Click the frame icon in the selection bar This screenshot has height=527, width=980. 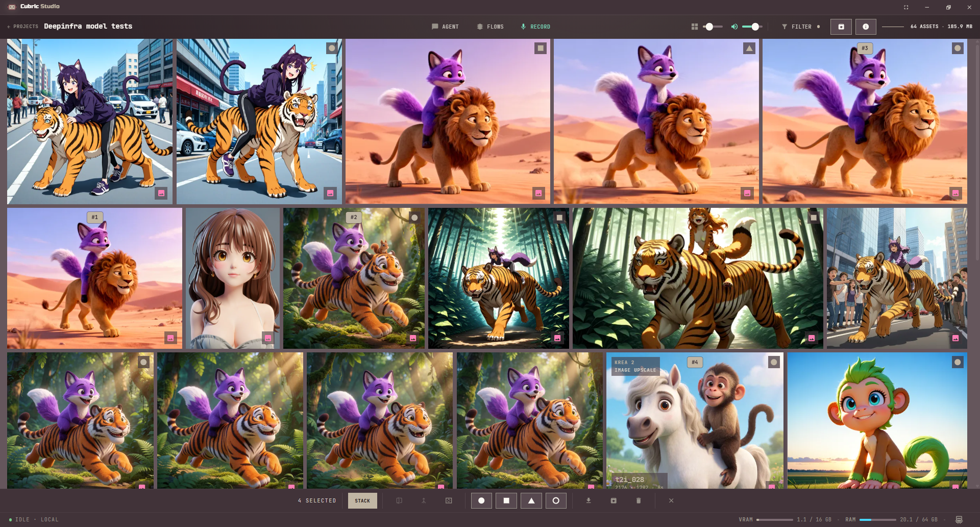point(449,500)
